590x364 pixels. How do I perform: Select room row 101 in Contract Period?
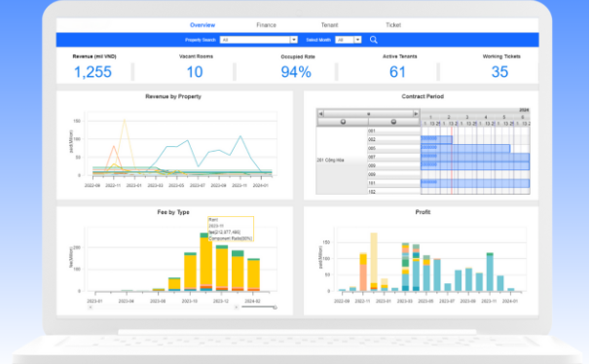pyautogui.click(x=393, y=183)
